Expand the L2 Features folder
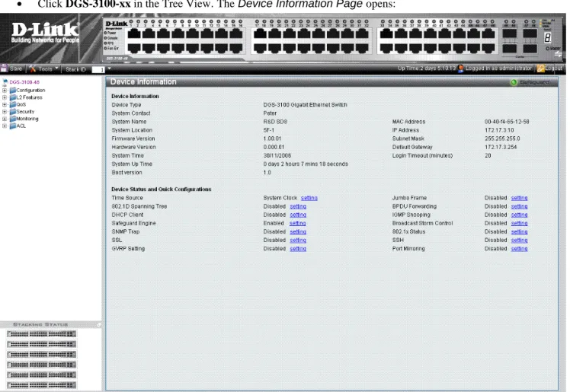The height and width of the screenshot is (392, 570). (5, 97)
